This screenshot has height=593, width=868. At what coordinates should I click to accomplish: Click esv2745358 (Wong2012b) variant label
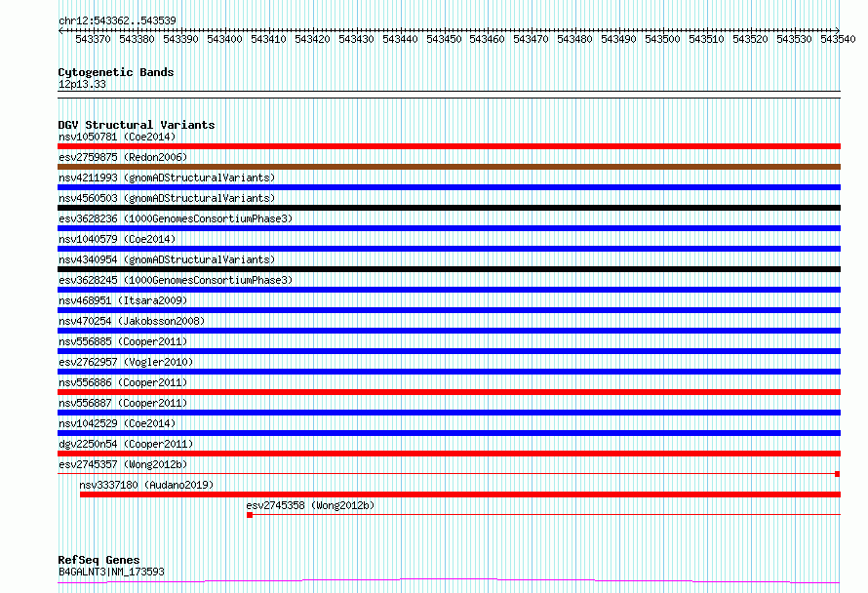point(310,505)
